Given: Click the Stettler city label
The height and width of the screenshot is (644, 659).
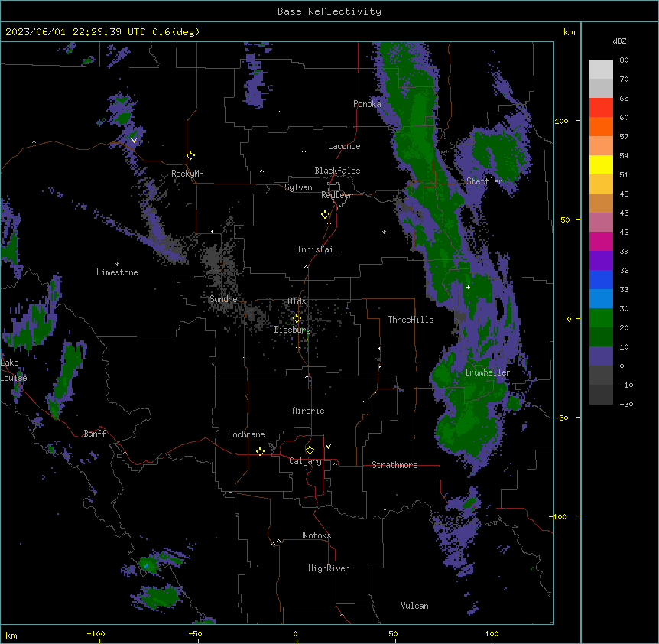Looking at the screenshot, I should pos(485,181).
